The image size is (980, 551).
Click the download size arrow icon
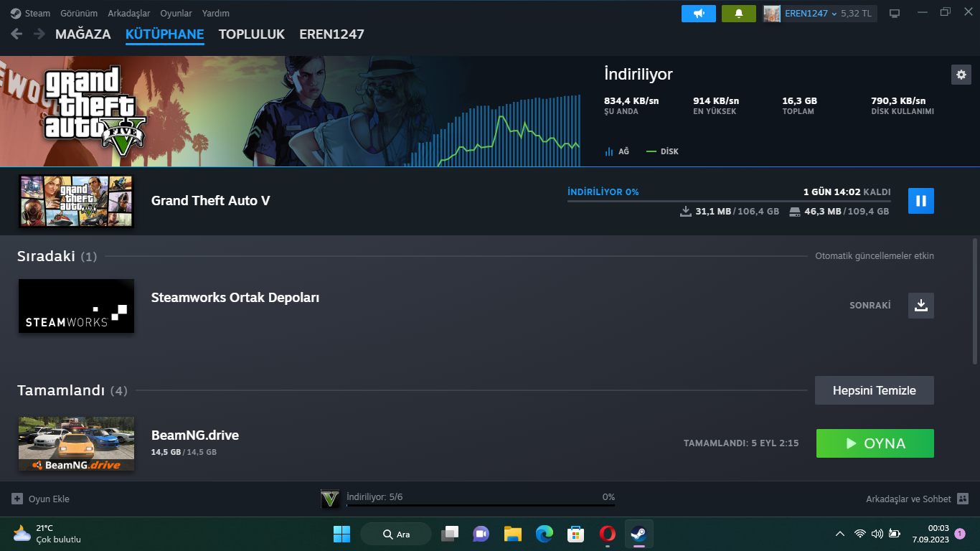tap(686, 212)
